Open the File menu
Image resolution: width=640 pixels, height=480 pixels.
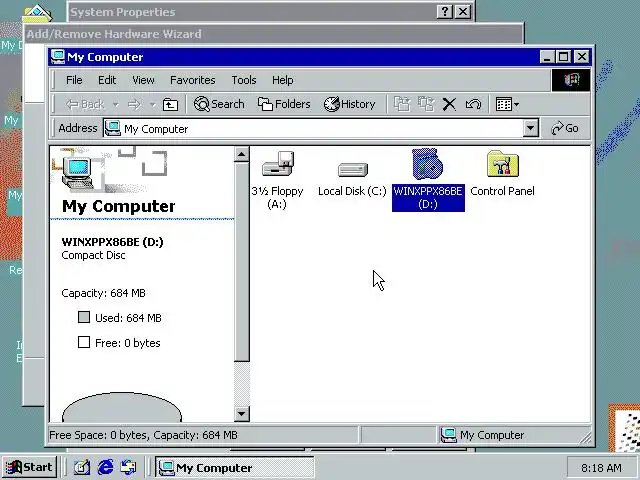(x=74, y=80)
